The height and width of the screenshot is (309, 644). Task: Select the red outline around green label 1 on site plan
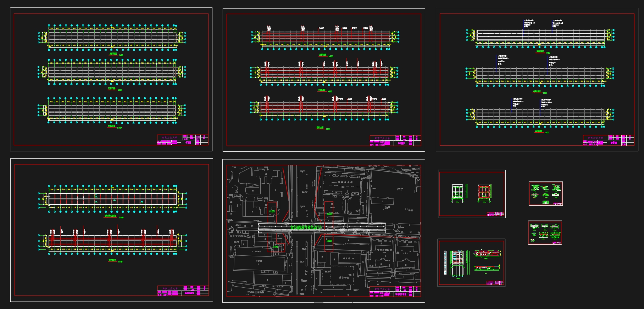coord(272,213)
